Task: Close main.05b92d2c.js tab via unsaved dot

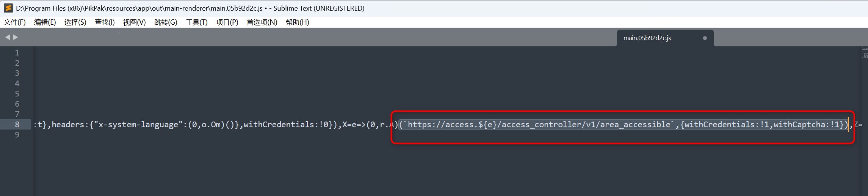Action: [705, 38]
